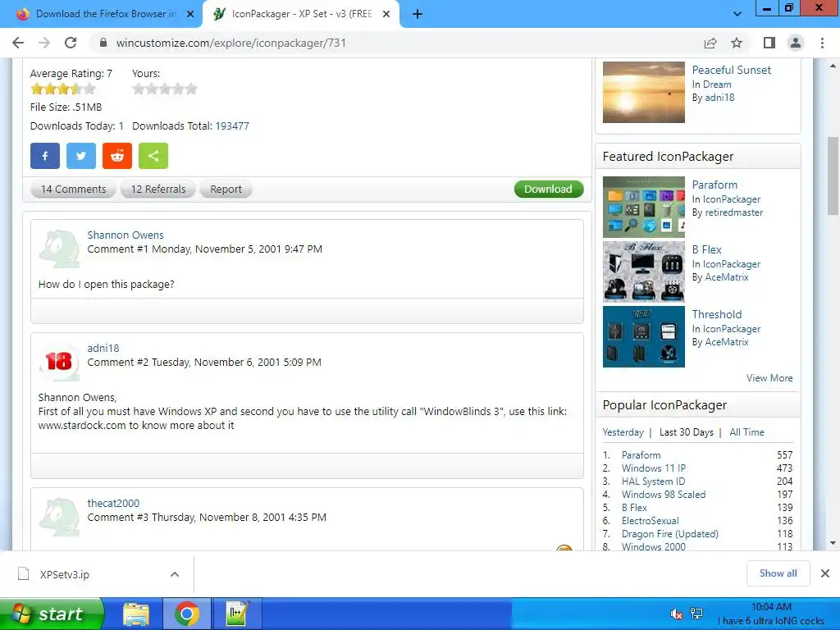The width and height of the screenshot is (840, 630).
Task: Open the network tray icon
Action: tap(696, 614)
